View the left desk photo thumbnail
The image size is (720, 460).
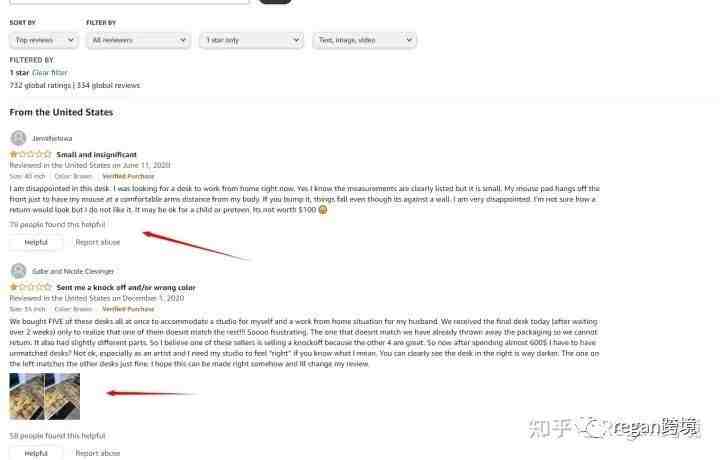[27, 397]
